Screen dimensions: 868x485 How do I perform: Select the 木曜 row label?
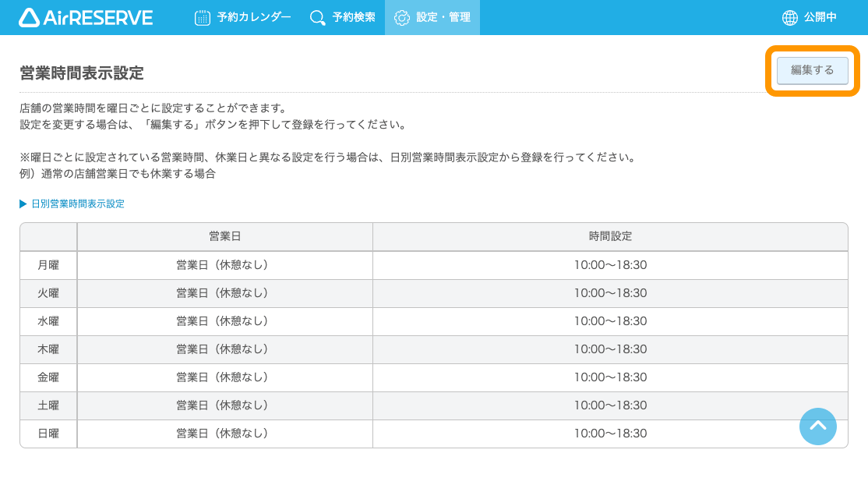pyautogui.click(x=48, y=349)
